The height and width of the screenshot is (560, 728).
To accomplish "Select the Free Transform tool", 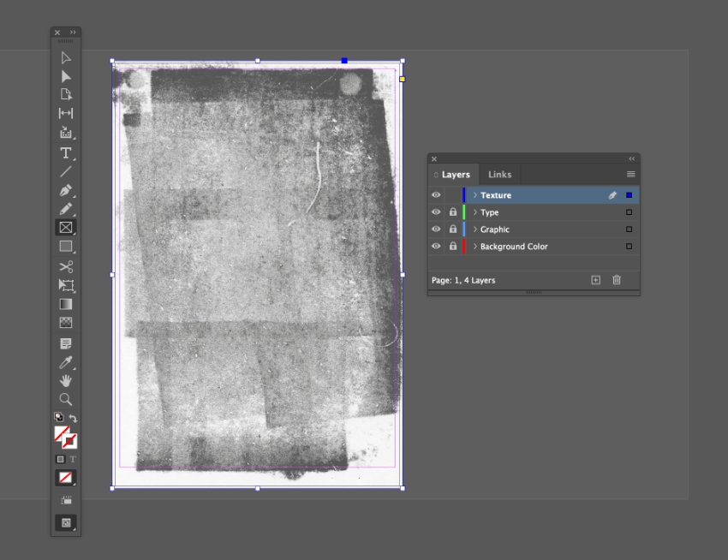I will point(65,285).
